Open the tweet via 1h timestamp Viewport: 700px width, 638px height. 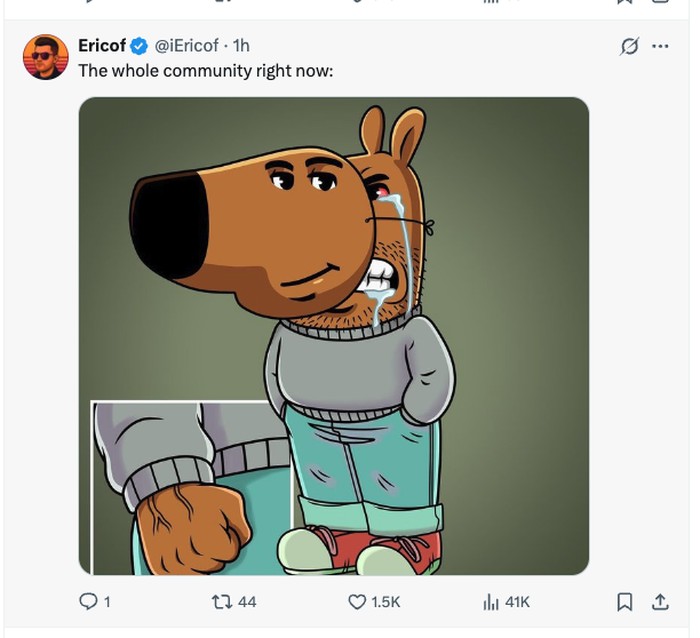tap(240, 46)
